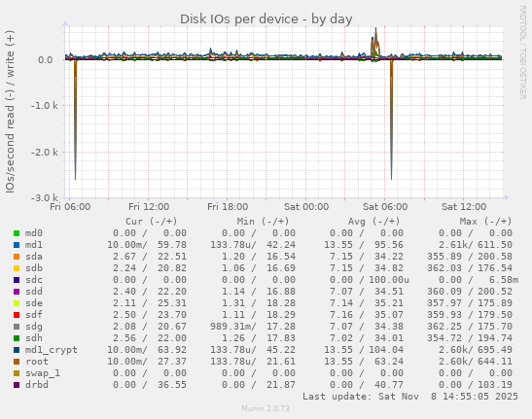Image resolution: width=532 pixels, height=419 pixels.
Task: Click the md1 max value '2.61k/ 611.50'
Action: (x=475, y=245)
